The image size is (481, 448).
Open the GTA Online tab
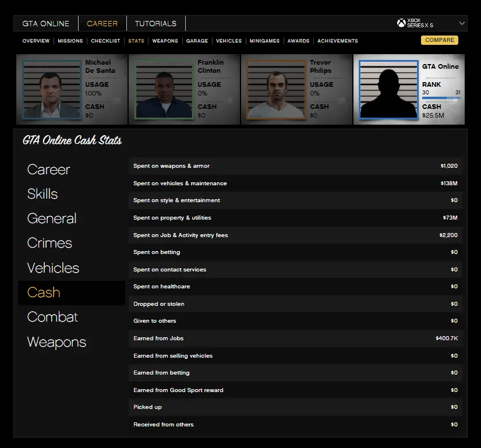click(x=45, y=24)
